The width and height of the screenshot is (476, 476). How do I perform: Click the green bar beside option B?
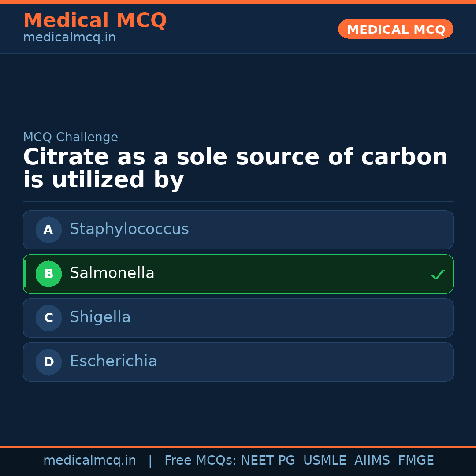[25, 274]
